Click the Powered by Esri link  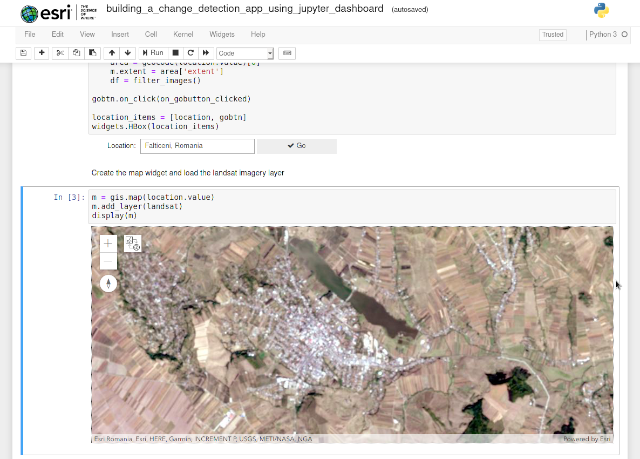tap(587, 439)
